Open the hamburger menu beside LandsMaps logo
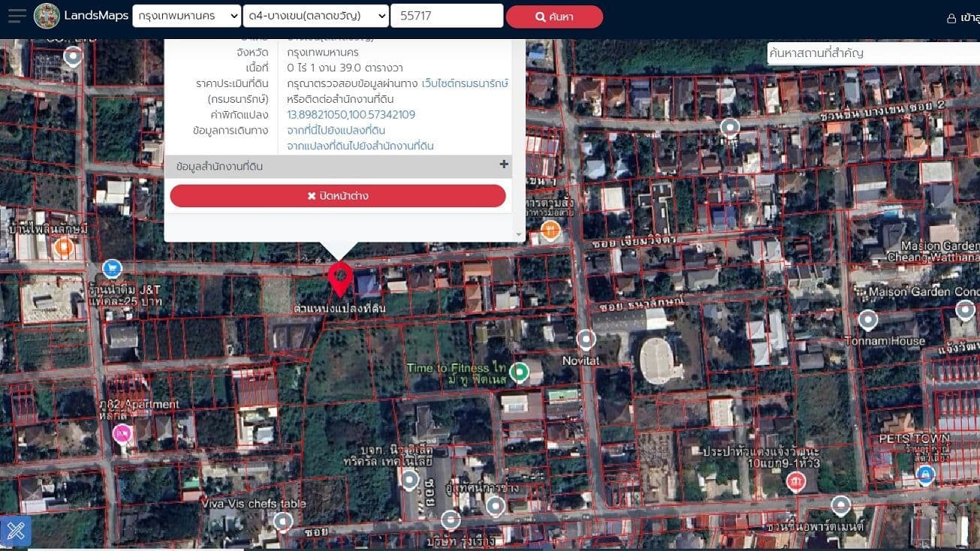Screen dimensions: 980x551 (x=17, y=16)
